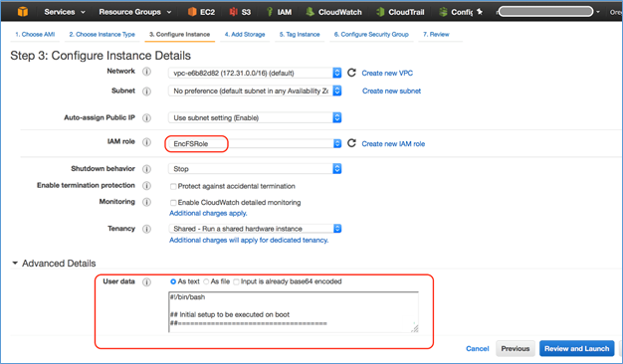Grab the User data textarea resize handle
The image size is (623, 364).
(414, 328)
